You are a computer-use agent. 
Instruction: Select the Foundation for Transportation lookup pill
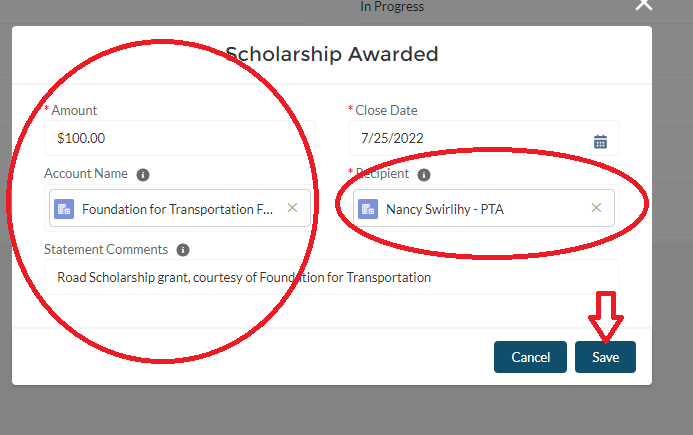click(177, 209)
